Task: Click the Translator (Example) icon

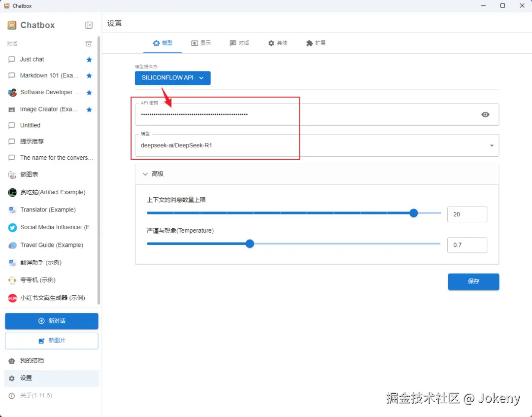Action: (12, 210)
